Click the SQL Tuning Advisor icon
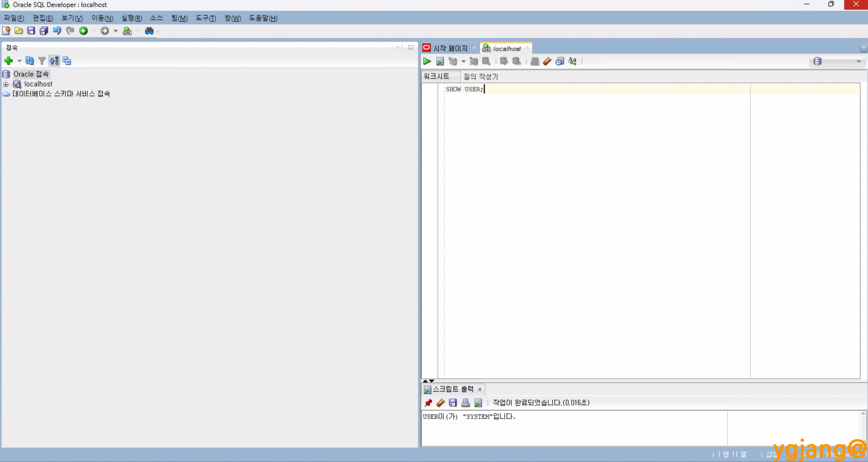The image size is (868, 462). click(x=486, y=61)
